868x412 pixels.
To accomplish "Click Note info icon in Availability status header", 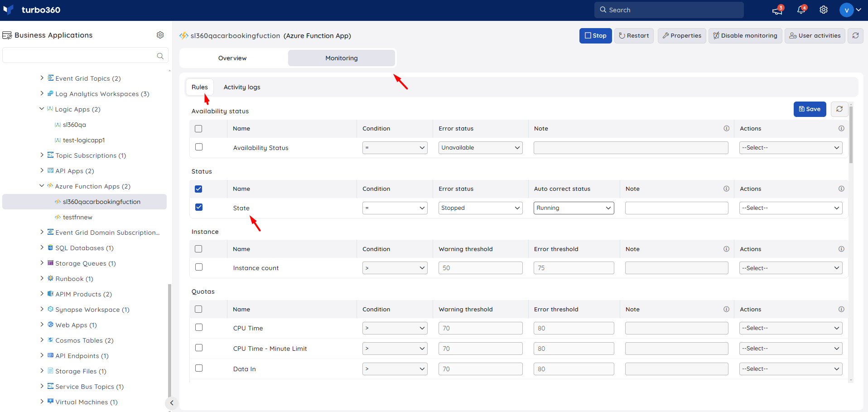I will point(726,128).
